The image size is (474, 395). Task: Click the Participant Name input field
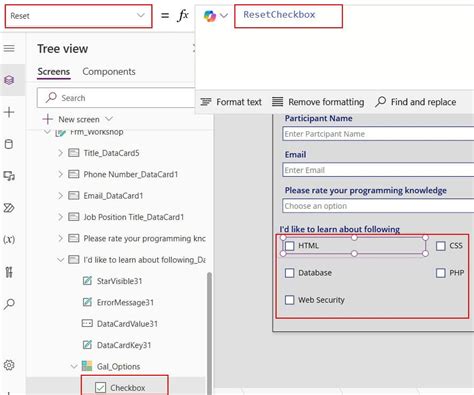[378, 134]
